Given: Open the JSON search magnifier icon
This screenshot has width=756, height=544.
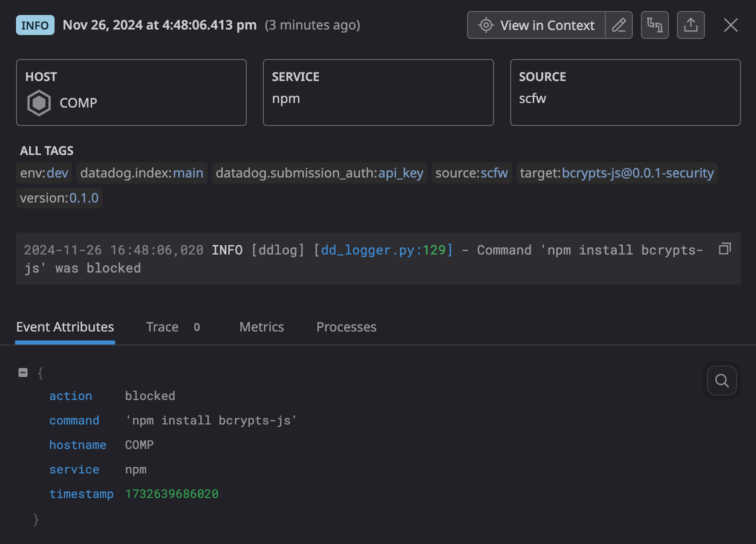Looking at the screenshot, I should pyautogui.click(x=722, y=380).
